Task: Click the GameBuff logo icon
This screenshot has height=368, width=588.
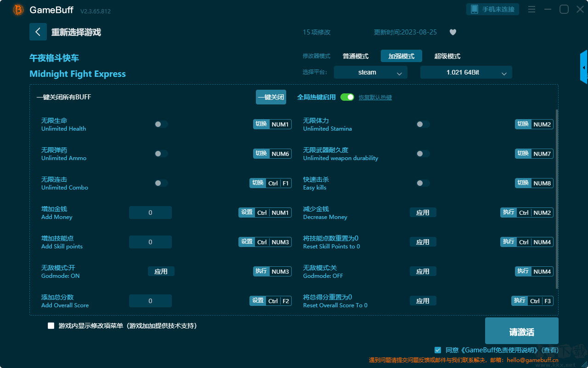Action: (x=18, y=10)
